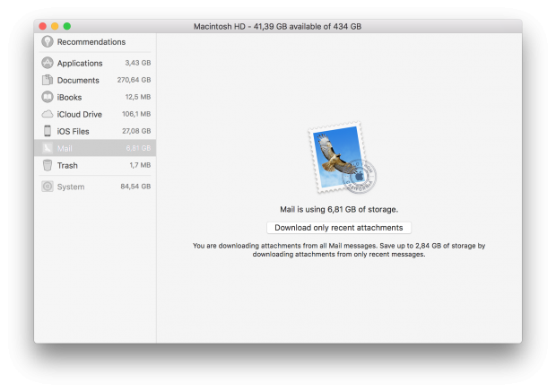This screenshot has width=556, height=392.
Task: Open the iOS Files phone icon
Action: pos(48,131)
